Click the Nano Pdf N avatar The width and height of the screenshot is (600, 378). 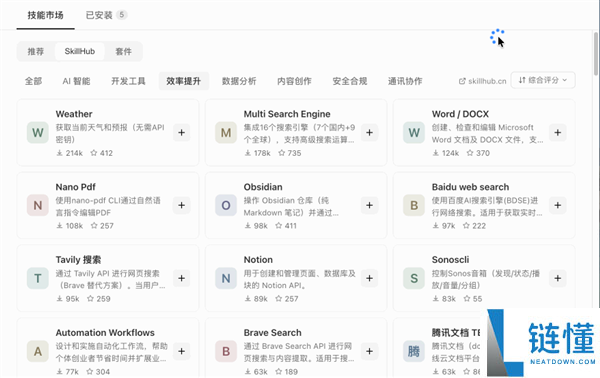click(x=38, y=205)
